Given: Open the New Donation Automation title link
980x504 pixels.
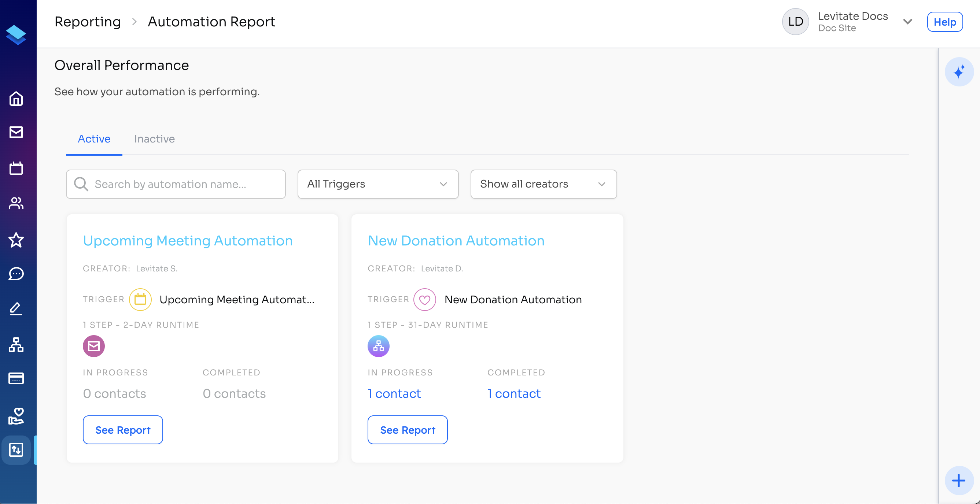Looking at the screenshot, I should click(x=456, y=241).
